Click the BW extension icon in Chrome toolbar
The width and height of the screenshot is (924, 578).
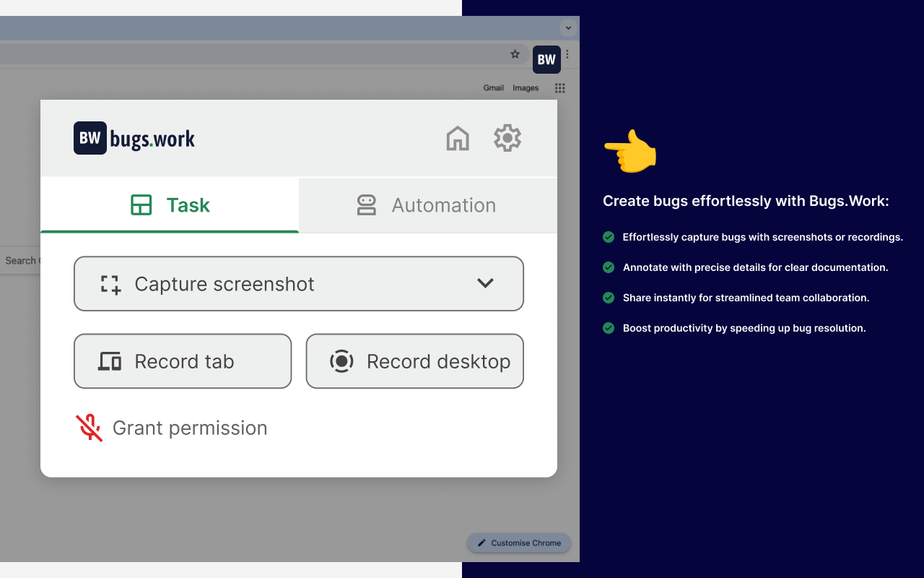[546, 60]
